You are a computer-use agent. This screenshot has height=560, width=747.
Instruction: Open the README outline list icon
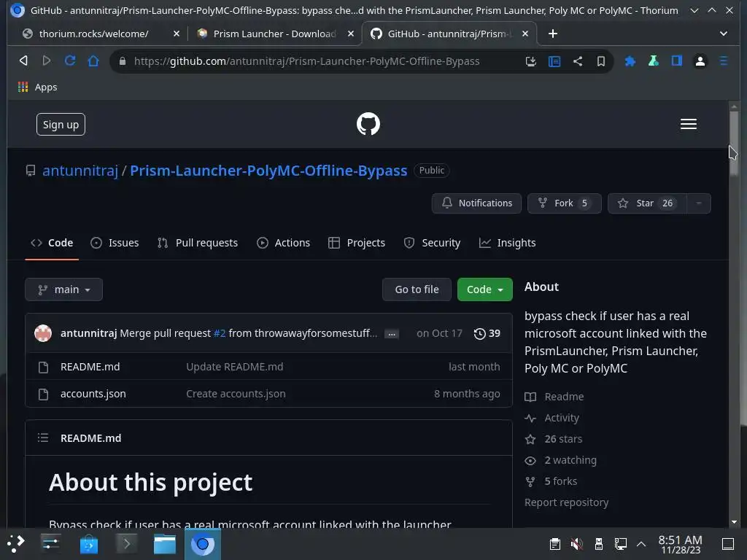(43, 437)
